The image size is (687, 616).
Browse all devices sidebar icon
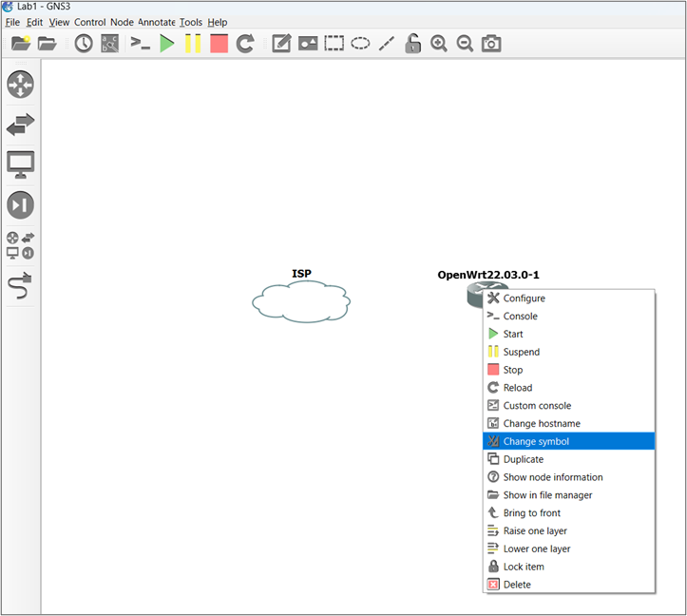[20, 245]
